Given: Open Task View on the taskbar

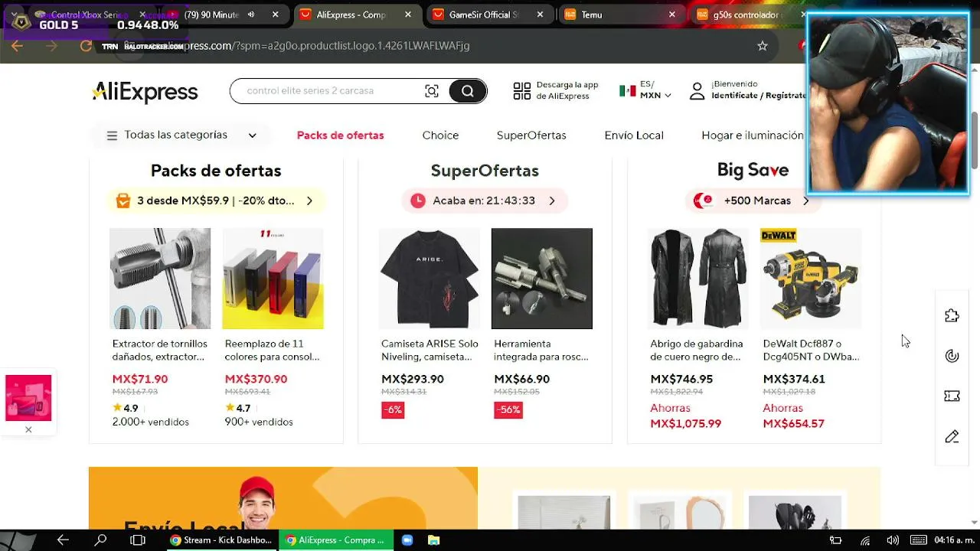Looking at the screenshot, I should (138, 540).
